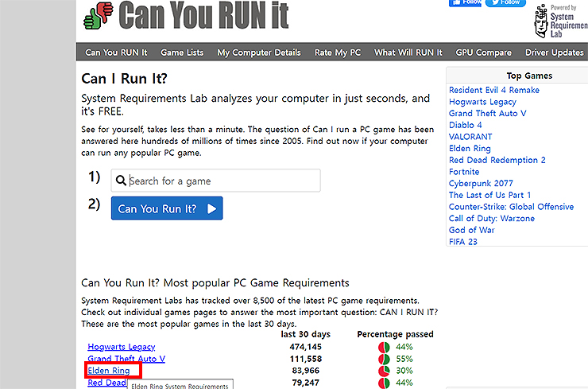Click the 30% percentage value
This screenshot has width=588, height=389.
[404, 371]
